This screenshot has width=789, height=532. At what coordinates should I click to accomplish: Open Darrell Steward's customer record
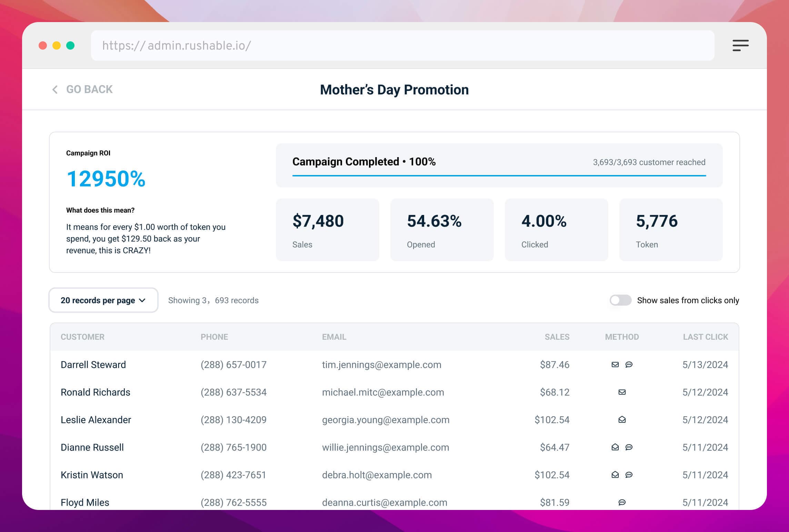[x=93, y=365]
